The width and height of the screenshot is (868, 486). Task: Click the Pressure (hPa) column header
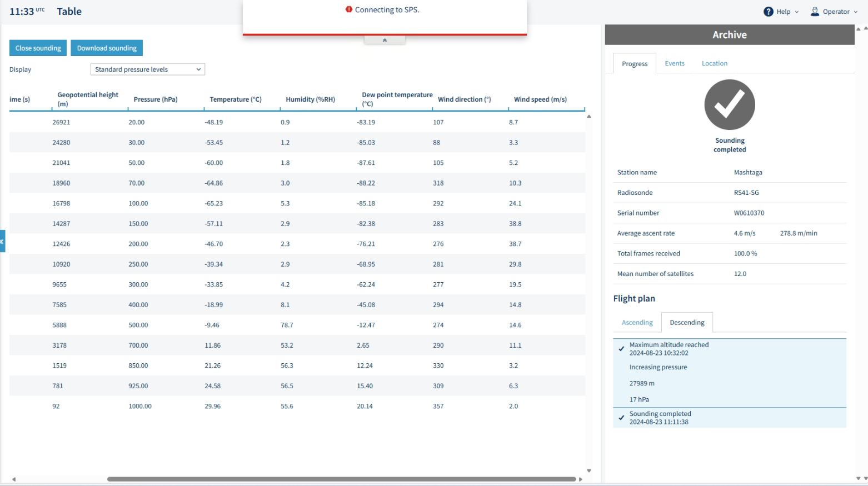(156, 99)
